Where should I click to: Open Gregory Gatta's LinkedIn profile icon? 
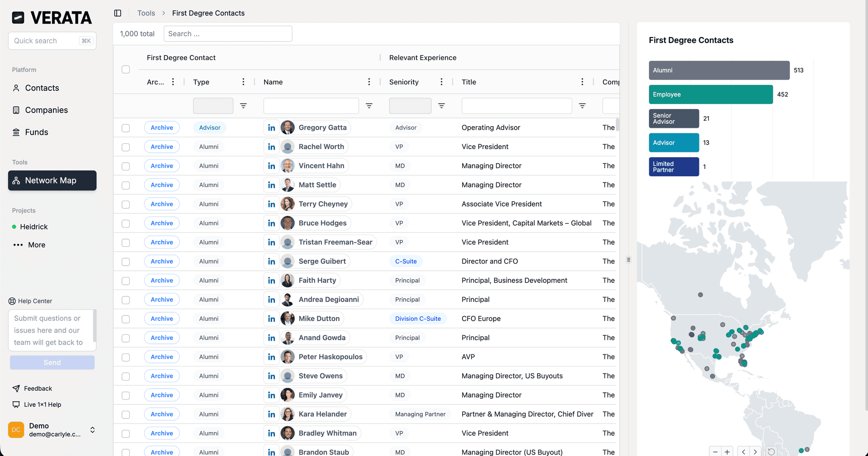pos(271,128)
